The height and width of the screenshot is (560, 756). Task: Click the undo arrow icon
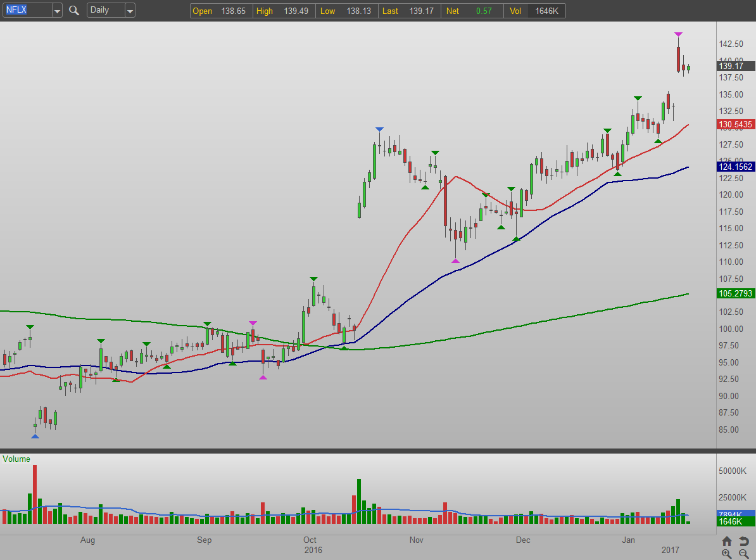(x=744, y=541)
